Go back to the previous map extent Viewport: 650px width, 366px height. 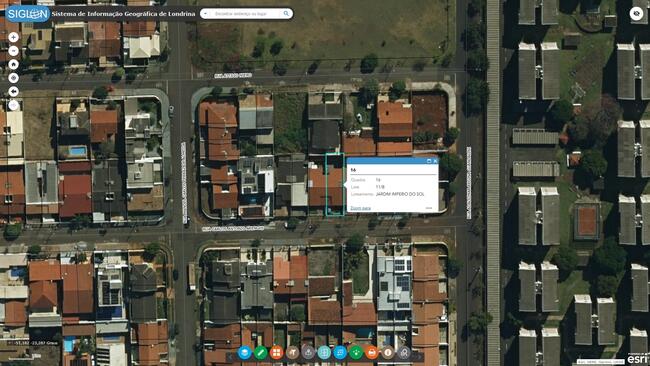[x=14, y=92]
